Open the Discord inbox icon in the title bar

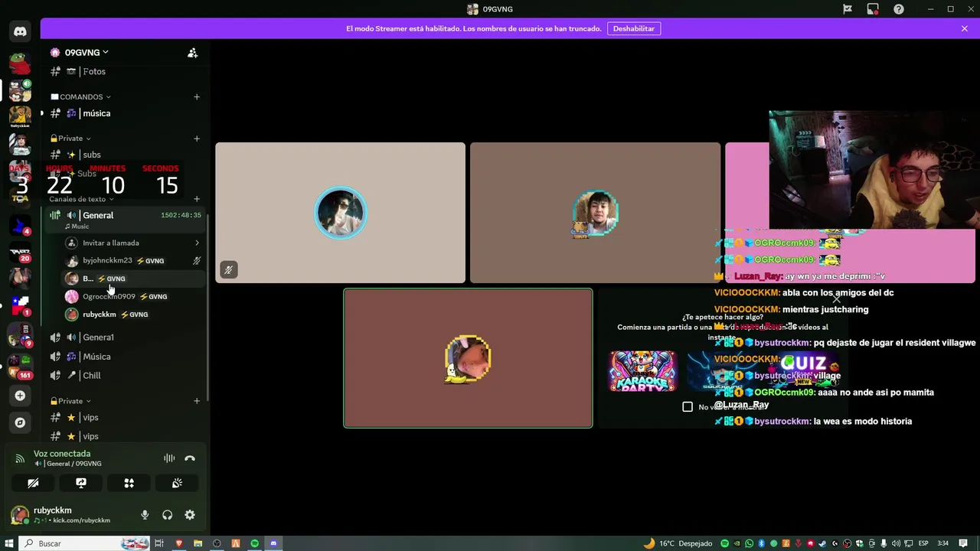(x=873, y=9)
